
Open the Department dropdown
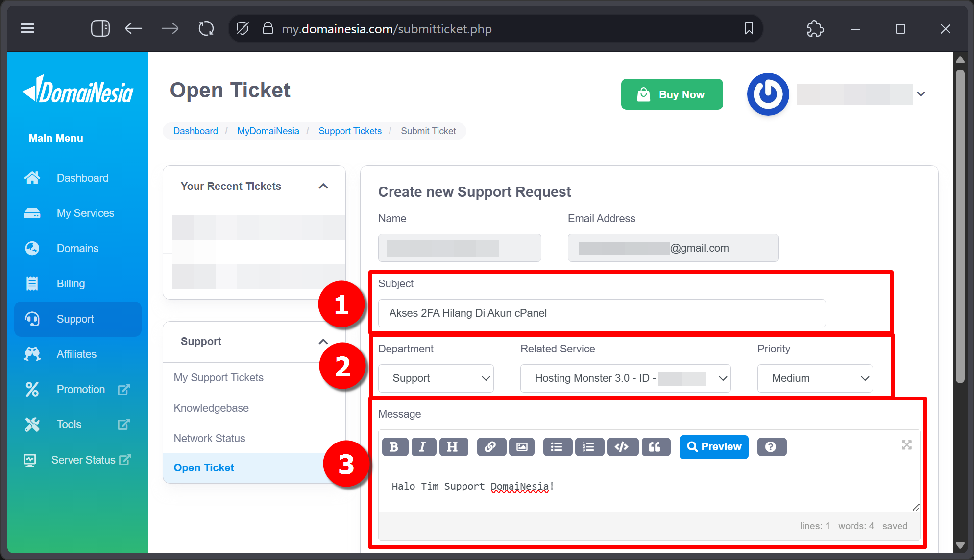436,378
